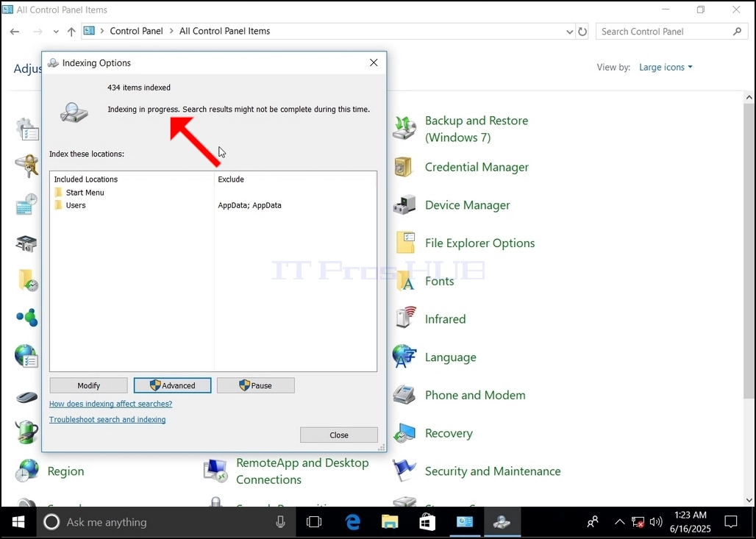This screenshot has width=756, height=539.
Task: Open the recent locations arrow near Back
Action: point(56,32)
